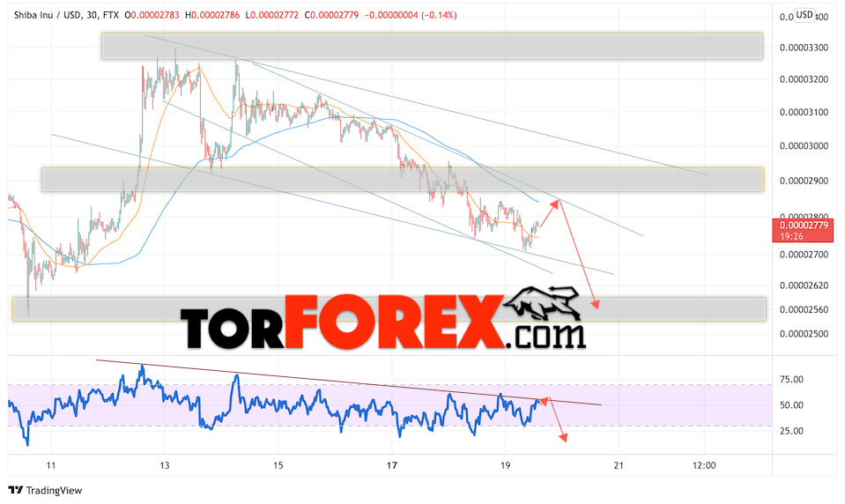845x504 pixels.
Task: Click RSI axis label 25.00
Action: point(791,431)
